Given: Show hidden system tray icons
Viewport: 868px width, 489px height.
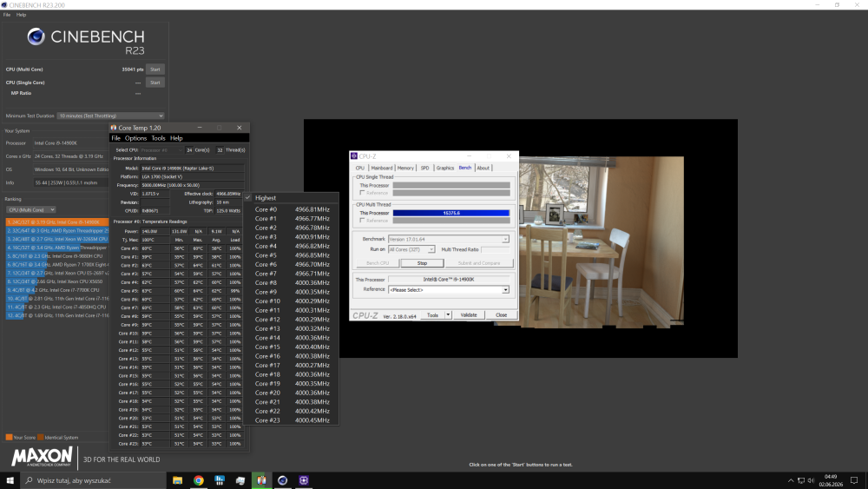Looking at the screenshot, I should (791, 480).
